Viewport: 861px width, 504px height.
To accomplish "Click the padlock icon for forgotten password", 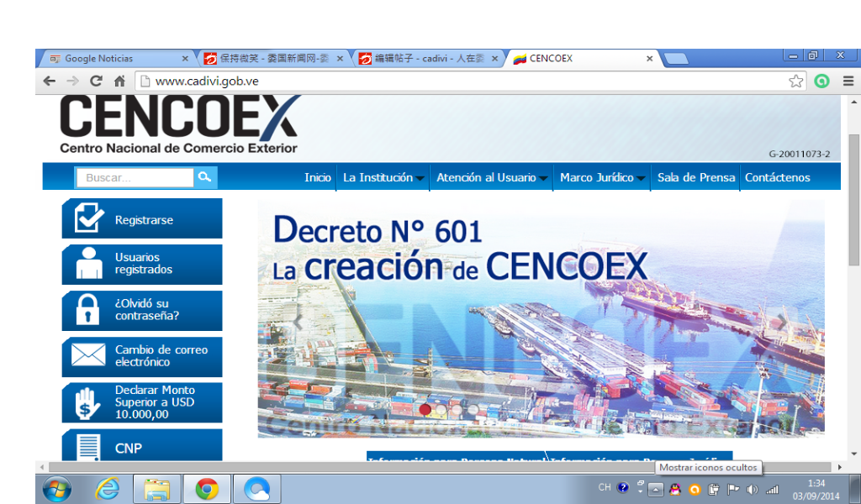I will pyautogui.click(x=87, y=310).
